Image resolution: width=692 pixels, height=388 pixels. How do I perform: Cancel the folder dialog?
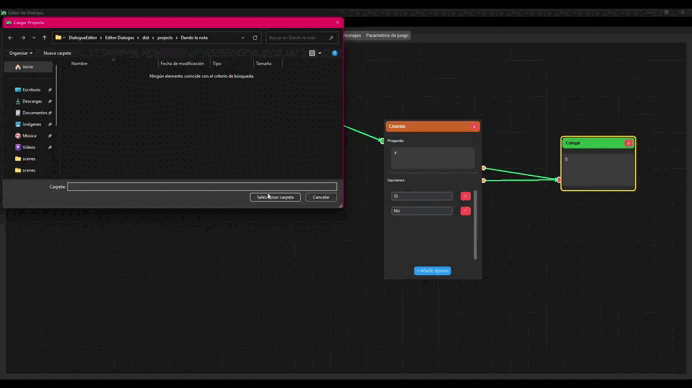click(321, 197)
